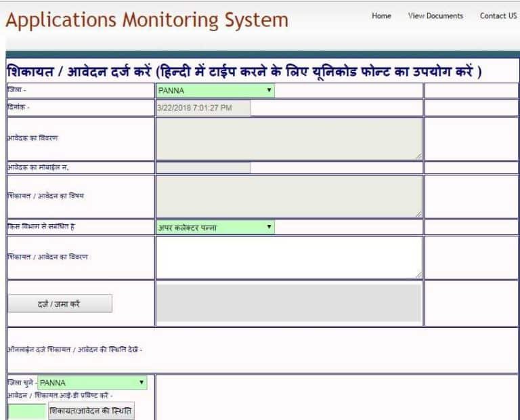Screen dimensions: 520x420
Task: Open the अपर कलेक्टर पन्ना department dropdown
Action: pyautogui.click(x=215, y=228)
